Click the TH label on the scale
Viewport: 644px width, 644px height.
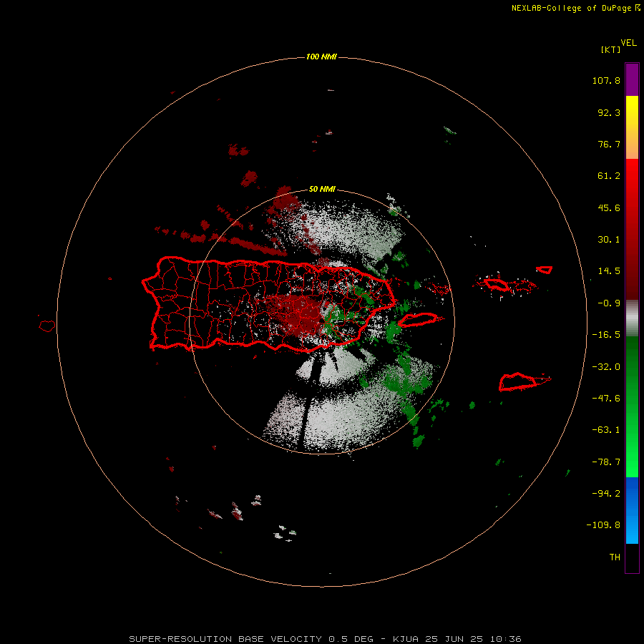(x=615, y=557)
